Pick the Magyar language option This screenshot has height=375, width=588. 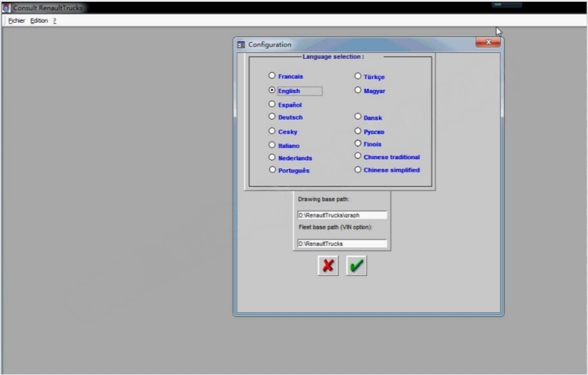(x=358, y=90)
